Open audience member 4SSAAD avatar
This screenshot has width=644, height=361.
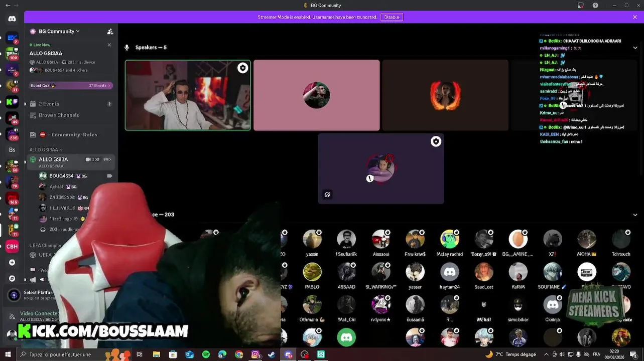346,272
